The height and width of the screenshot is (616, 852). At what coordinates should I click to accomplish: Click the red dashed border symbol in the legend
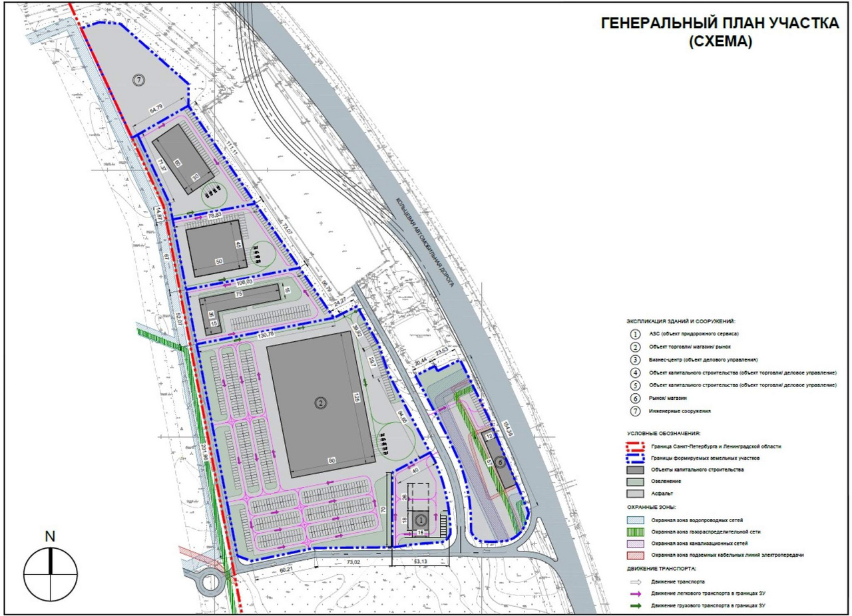pyautogui.click(x=636, y=446)
